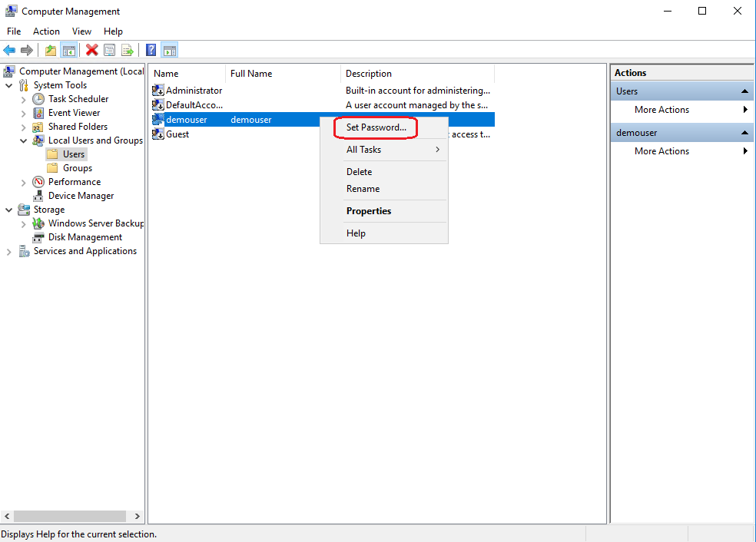Click 'Built-in account for administering...' description
This screenshot has height=542, width=756.
click(x=417, y=91)
